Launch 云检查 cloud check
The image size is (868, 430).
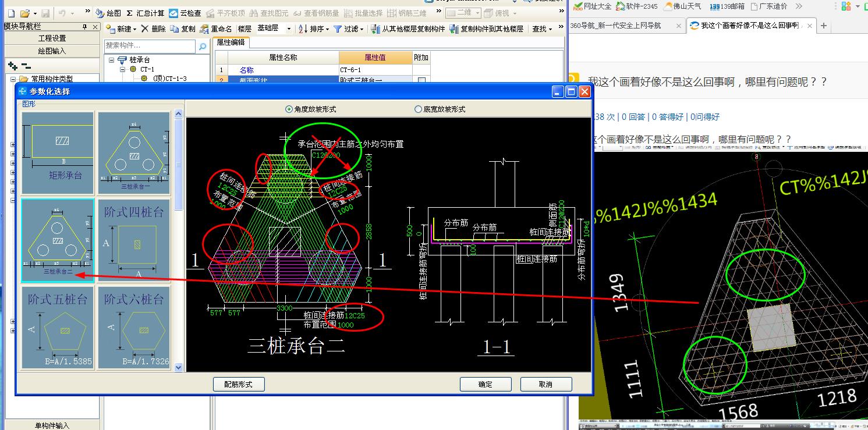click(x=185, y=13)
